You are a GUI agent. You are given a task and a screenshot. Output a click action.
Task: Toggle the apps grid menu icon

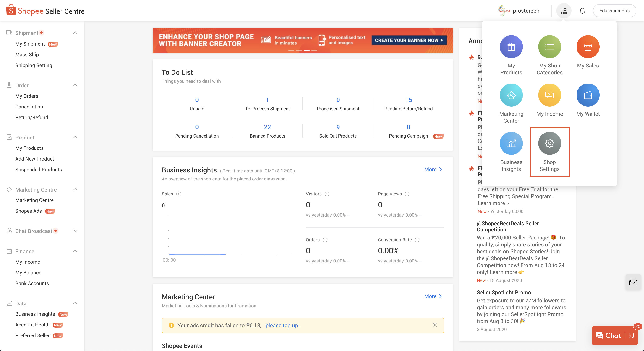coord(564,10)
